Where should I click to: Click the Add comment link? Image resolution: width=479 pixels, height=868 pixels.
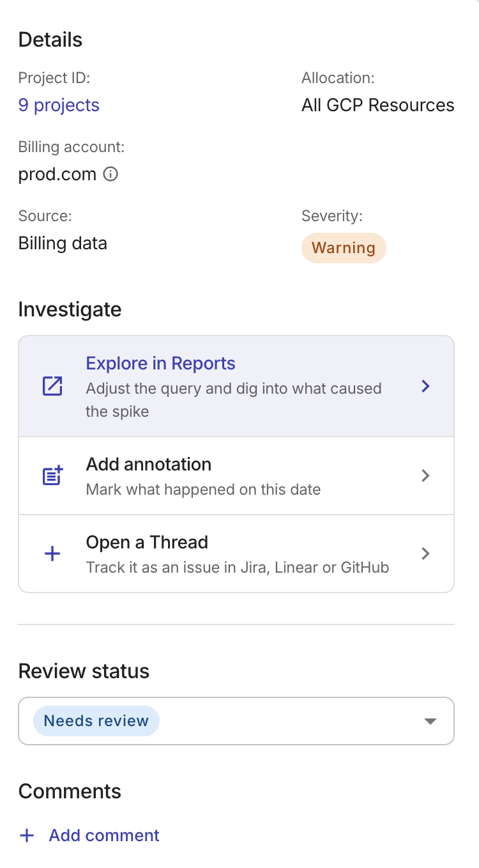104,835
